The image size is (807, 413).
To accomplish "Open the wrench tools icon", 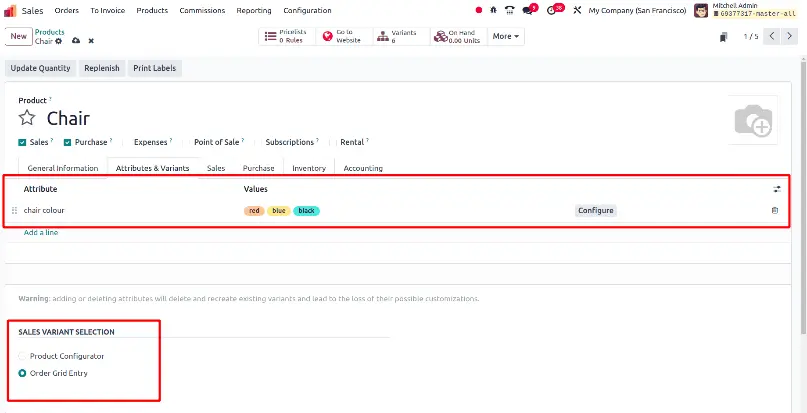I will pyautogui.click(x=577, y=10).
